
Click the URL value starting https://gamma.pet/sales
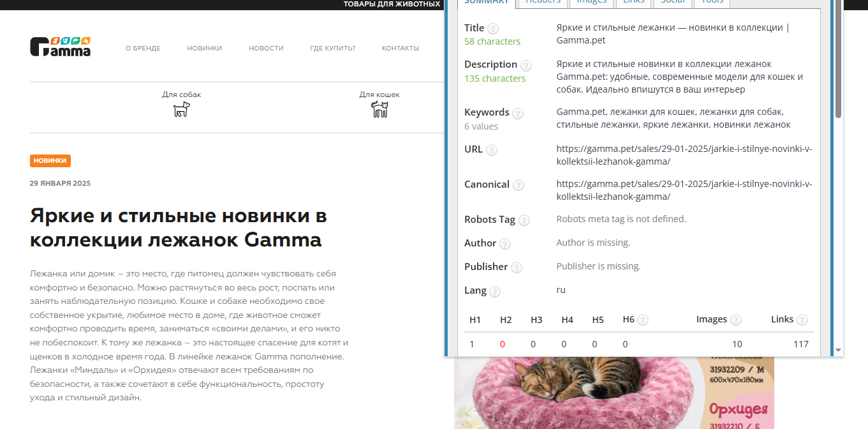click(684, 155)
